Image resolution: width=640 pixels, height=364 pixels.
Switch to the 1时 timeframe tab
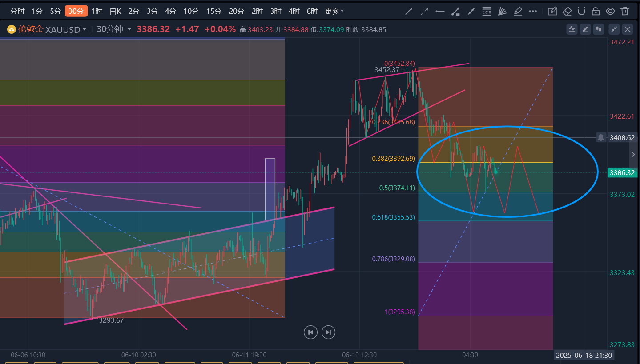click(x=97, y=11)
